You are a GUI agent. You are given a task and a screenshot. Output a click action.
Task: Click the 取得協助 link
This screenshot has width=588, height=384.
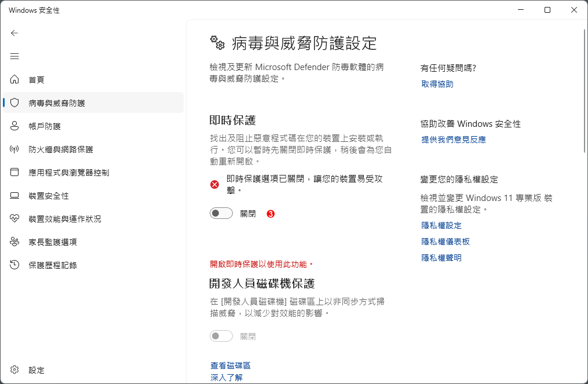[437, 84]
